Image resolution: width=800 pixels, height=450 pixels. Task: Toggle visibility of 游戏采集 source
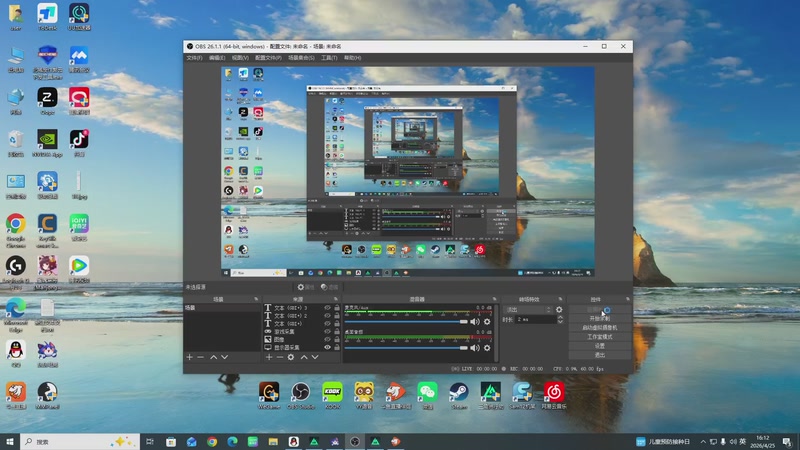click(327, 331)
